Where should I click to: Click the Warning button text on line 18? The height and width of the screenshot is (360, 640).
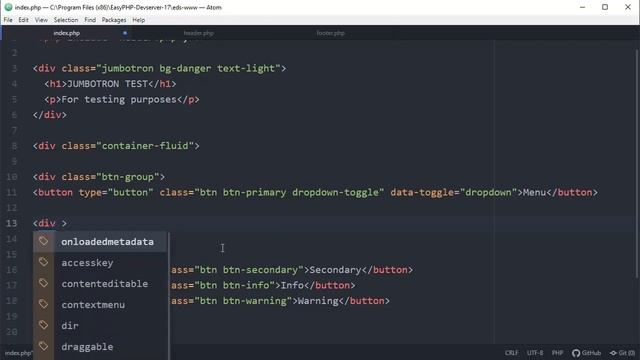click(318, 301)
